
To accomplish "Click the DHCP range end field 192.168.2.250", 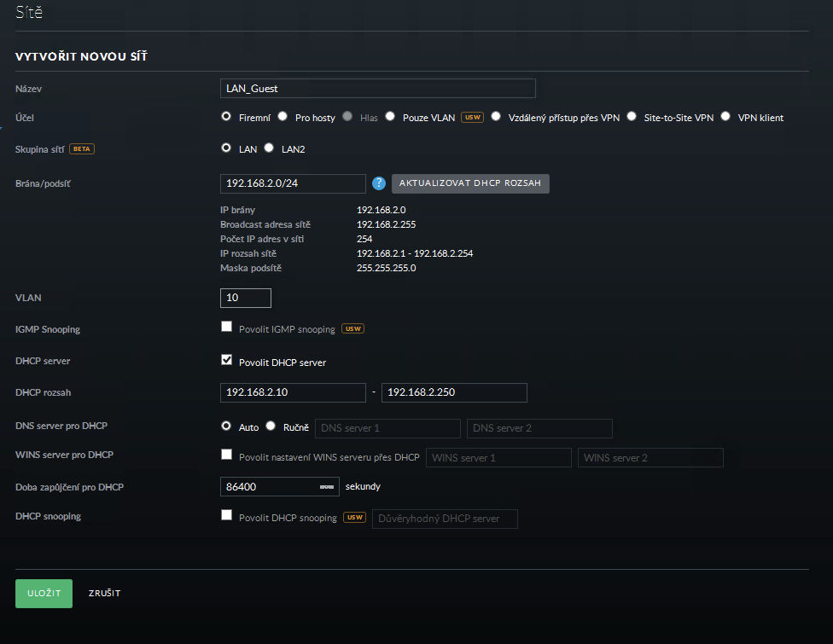I will coord(454,392).
